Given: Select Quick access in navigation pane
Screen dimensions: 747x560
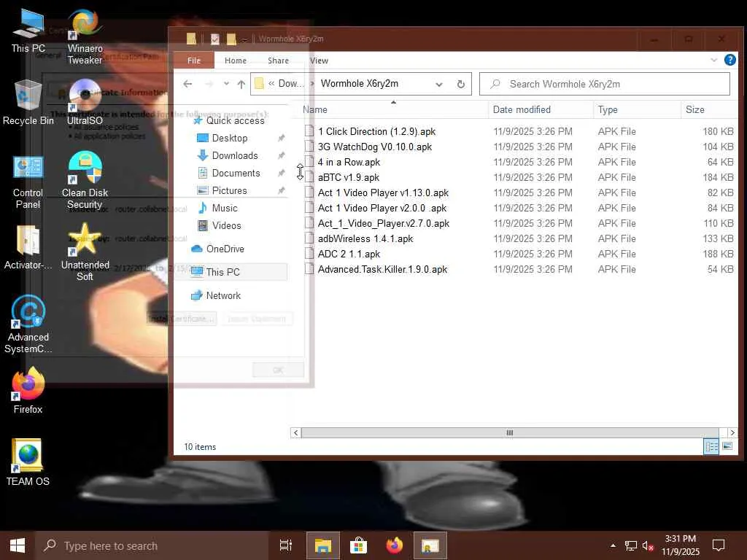Looking at the screenshot, I should coord(228,120).
